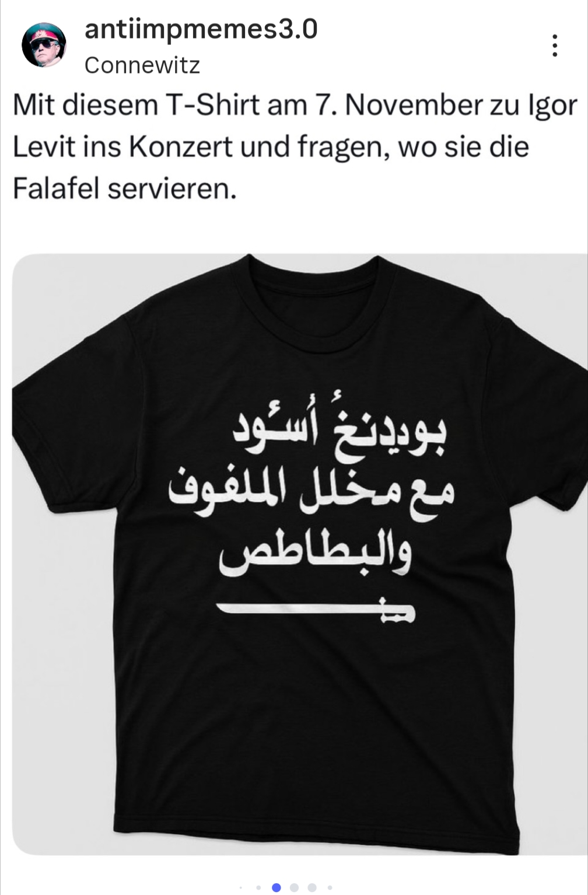Image resolution: width=588 pixels, height=895 pixels.
Task: Tap the 'Falafel servieren.' caption line
Action: click(x=125, y=188)
